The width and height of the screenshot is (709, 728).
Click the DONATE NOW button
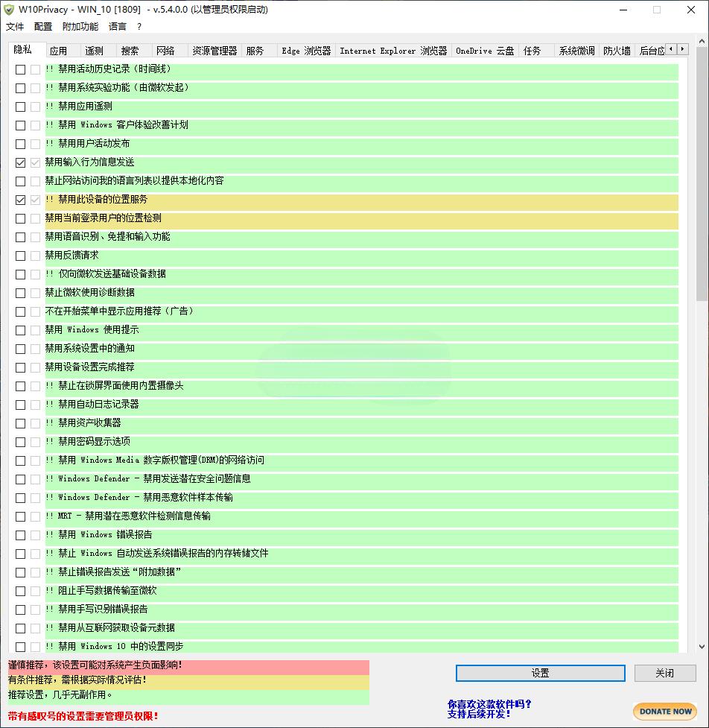665,712
